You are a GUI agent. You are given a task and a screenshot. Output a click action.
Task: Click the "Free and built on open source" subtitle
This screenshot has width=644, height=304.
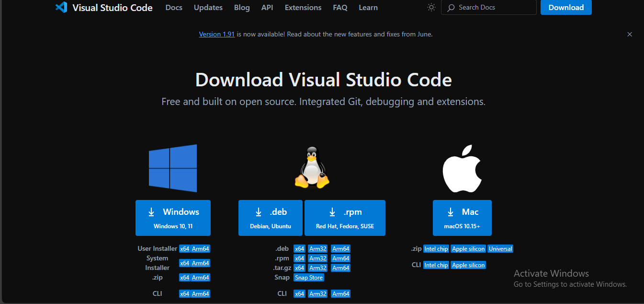click(x=324, y=102)
